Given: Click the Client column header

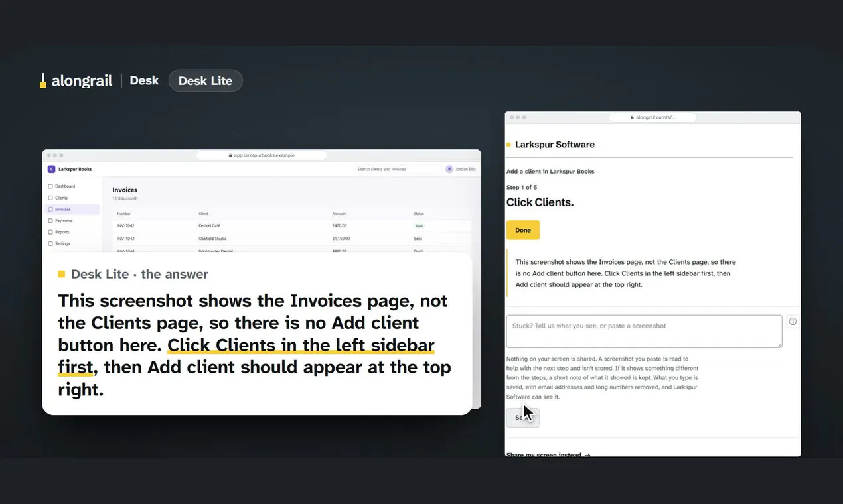Looking at the screenshot, I should coord(203,214).
